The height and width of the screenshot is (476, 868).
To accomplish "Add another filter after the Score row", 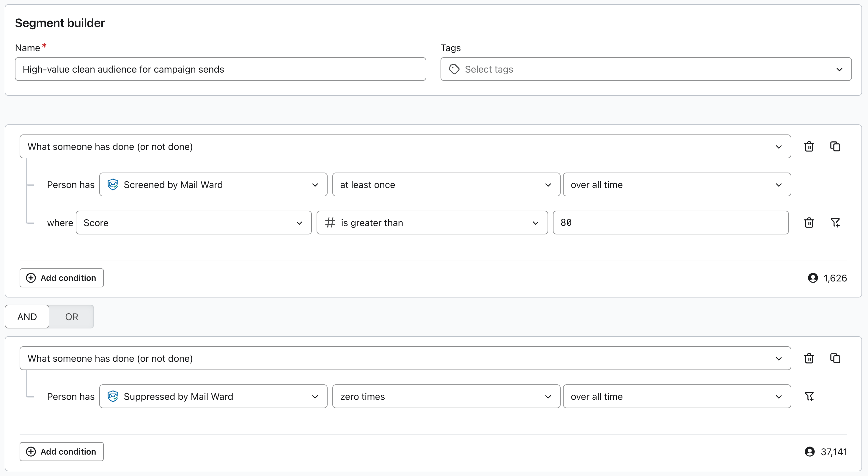I will pyautogui.click(x=835, y=223).
